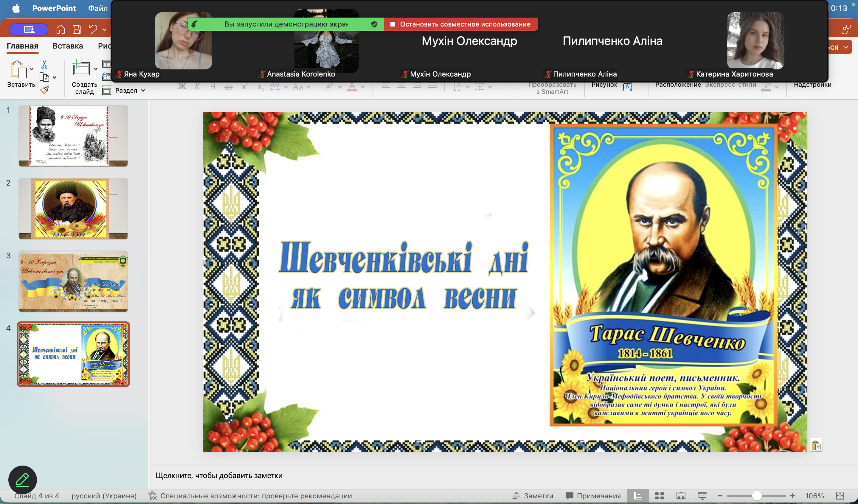Screen dimensions: 858x504
Task: Open the Создать слайд layout arrow
Action: (x=96, y=69)
